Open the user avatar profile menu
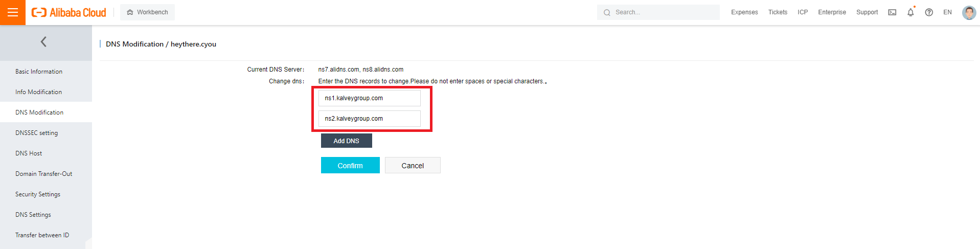The width and height of the screenshot is (980, 249). [x=969, y=12]
